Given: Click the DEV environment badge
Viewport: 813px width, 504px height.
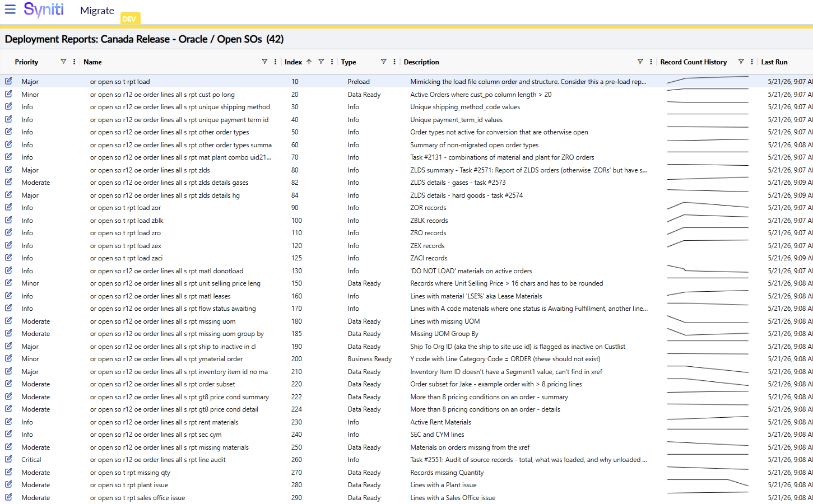Looking at the screenshot, I should 129,18.
